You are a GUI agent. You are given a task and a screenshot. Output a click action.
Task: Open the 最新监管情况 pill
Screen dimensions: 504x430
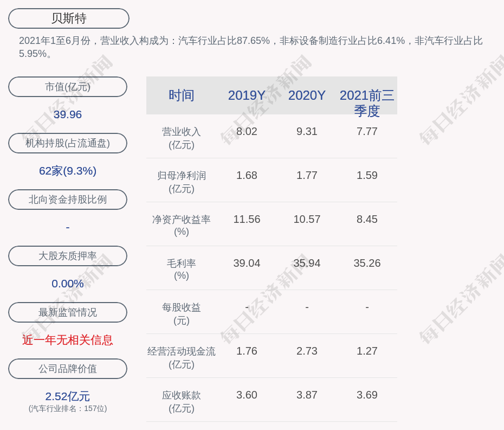pyautogui.click(x=68, y=312)
